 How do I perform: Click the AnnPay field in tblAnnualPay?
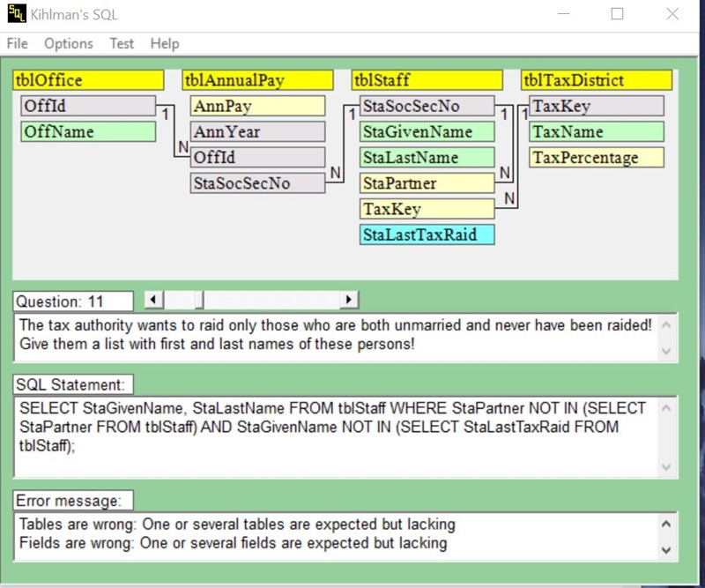coord(257,107)
